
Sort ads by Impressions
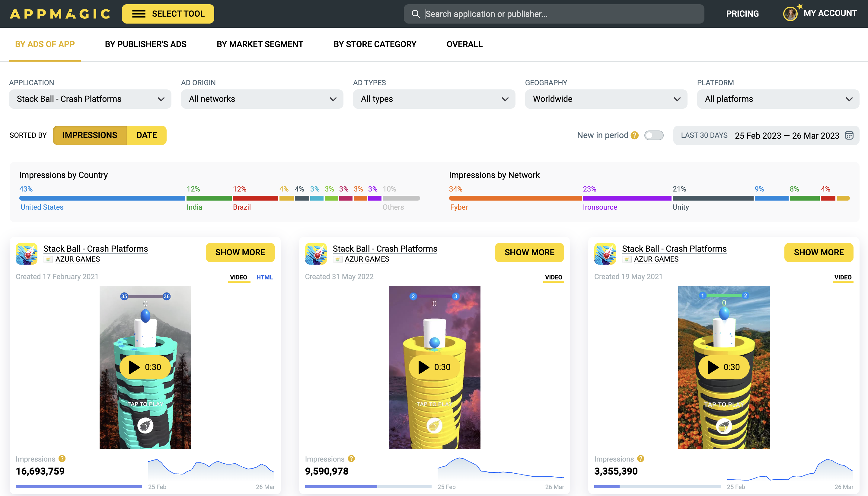90,135
